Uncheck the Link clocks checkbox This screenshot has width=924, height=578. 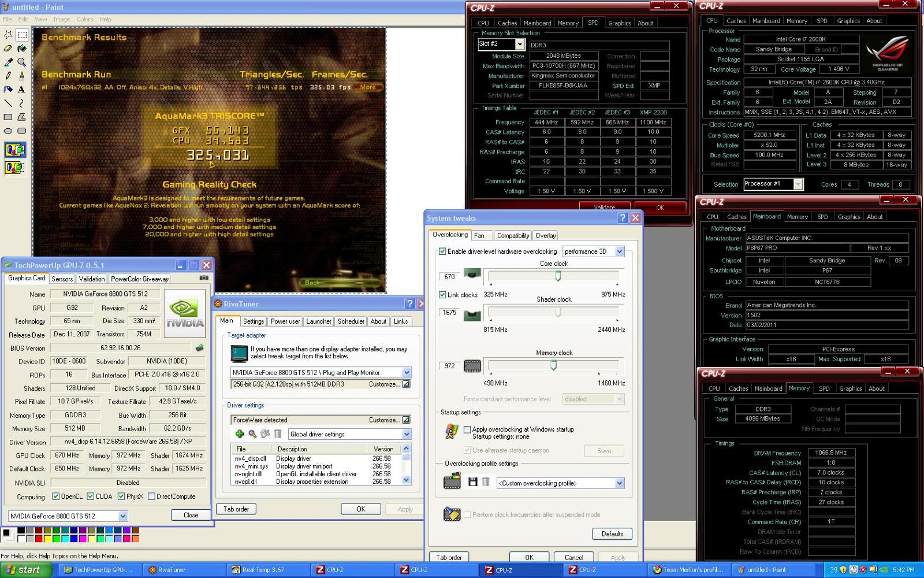pos(442,295)
